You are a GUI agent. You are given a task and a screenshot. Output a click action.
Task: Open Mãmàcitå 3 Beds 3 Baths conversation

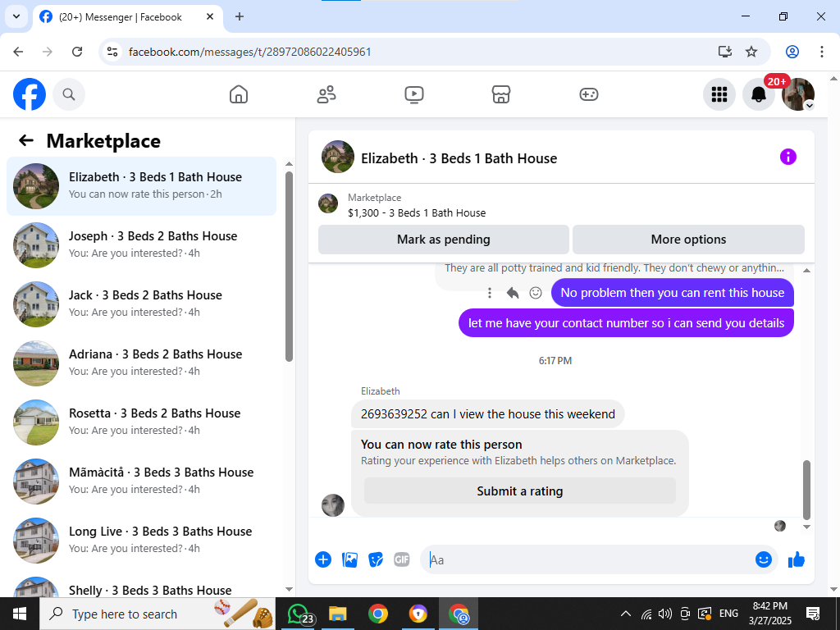pyautogui.click(x=141, y=481)
